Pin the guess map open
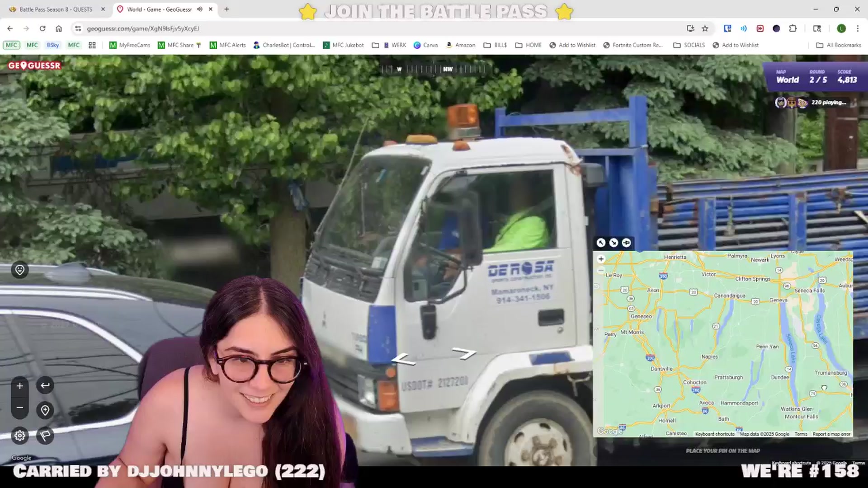Viewport: 868px width, 488px height. [x=626, y=243]
